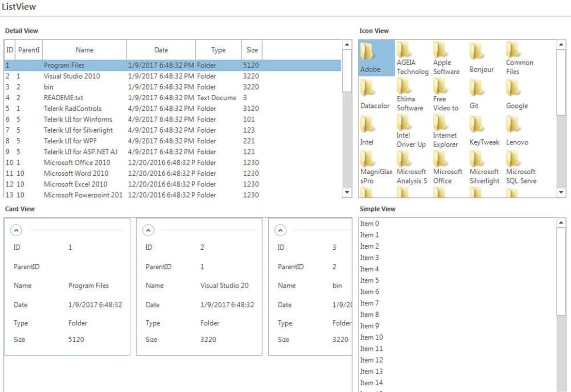Click Visual Studio 20 name in second card
The image size is (571, 392).
pyautogui.click(x=224, y=286)
